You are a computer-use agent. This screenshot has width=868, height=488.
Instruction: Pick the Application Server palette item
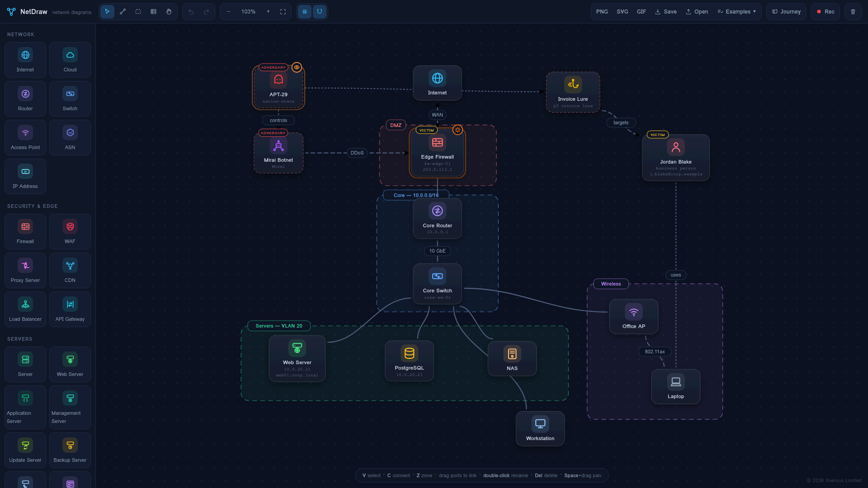(x=25, y=408)
